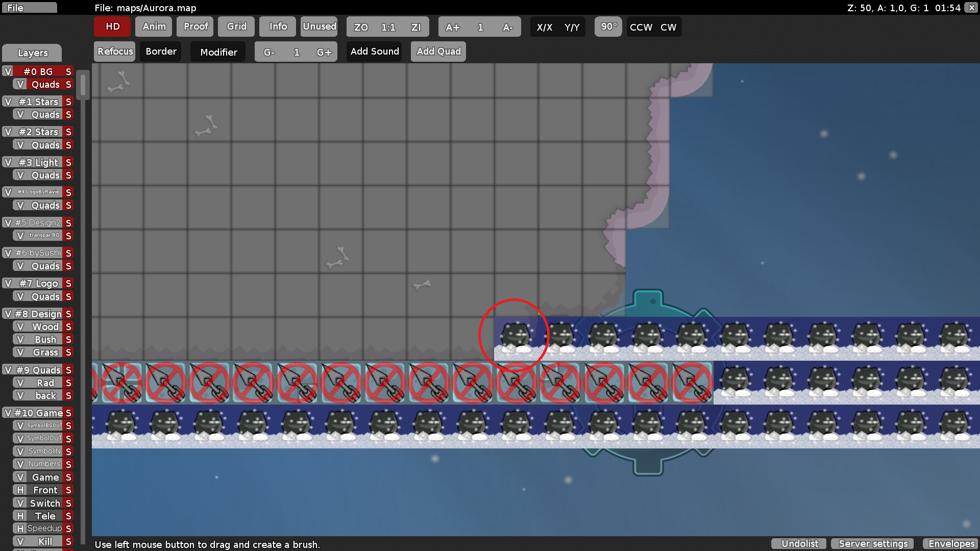Toggle visibility of #0 BG group
Screen dimensions: 980x551
pos(8,71)
